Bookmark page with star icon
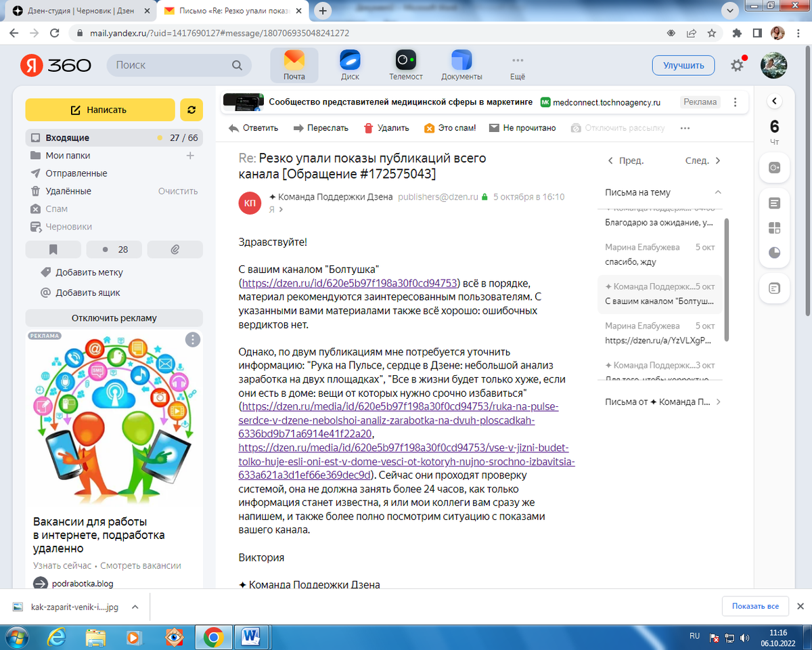The image size is (812, 650). click(712, 32)
